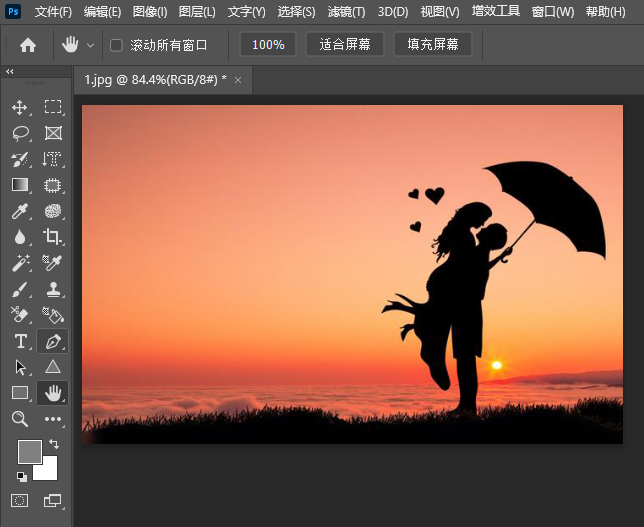Select the Magic Wand tool
The image size is (644, 527).
(x=20, y=263)
